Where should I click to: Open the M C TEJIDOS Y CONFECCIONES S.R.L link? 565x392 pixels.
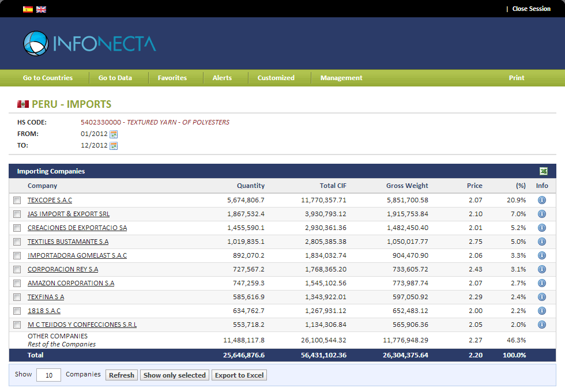click(x=82, y=325)
